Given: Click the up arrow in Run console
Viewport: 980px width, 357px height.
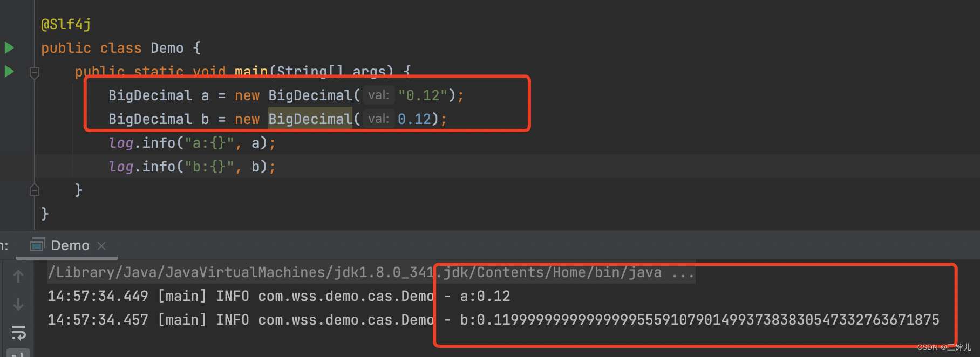Looking at the screenshot, I should click(18, 277).
